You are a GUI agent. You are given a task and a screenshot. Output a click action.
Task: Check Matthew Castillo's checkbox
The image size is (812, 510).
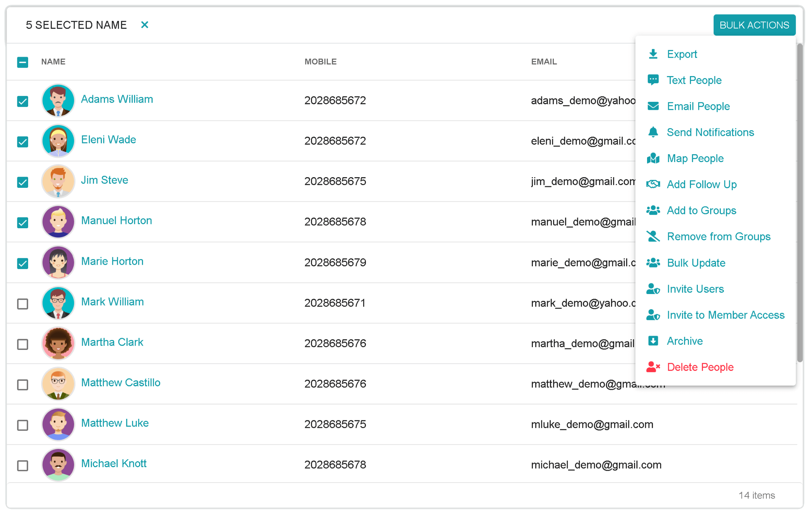coord(23,385)
